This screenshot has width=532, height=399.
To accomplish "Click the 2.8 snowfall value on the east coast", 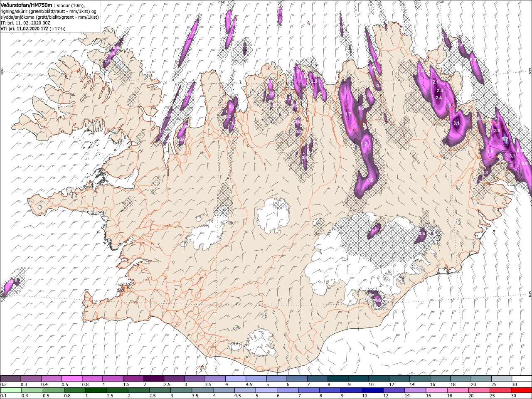I will (496, 131).
